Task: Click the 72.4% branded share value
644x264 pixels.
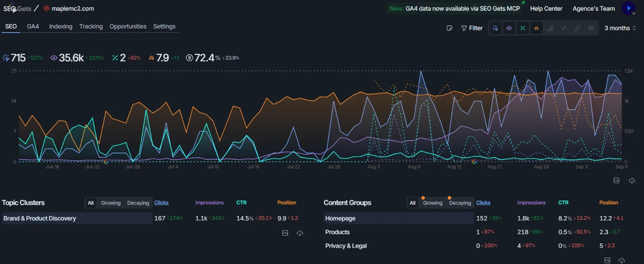Action: click(207, 58)
